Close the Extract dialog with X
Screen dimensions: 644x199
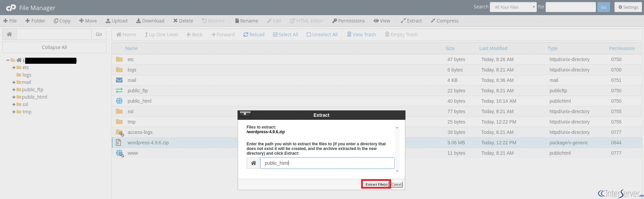pos(245,114)
